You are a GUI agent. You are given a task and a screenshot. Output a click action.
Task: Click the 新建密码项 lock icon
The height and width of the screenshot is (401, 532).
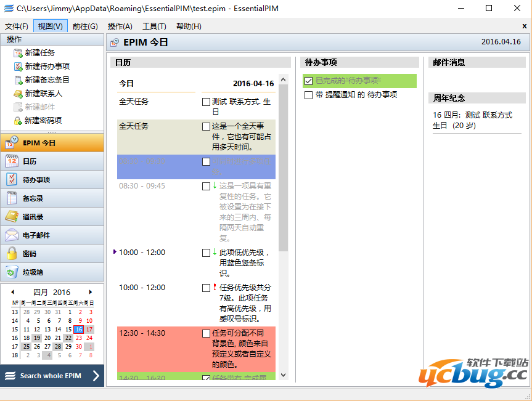pyautogui.click(x=18, y=121)
